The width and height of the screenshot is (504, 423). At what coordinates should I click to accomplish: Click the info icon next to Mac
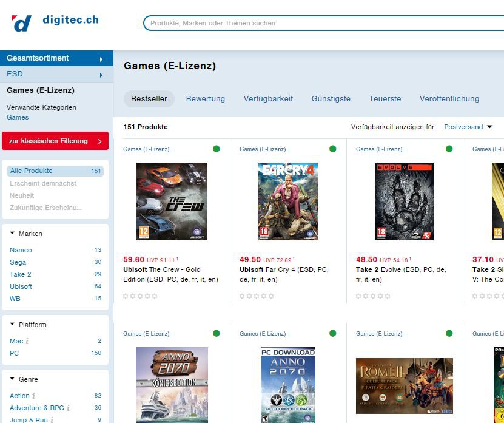click(27, 341)
